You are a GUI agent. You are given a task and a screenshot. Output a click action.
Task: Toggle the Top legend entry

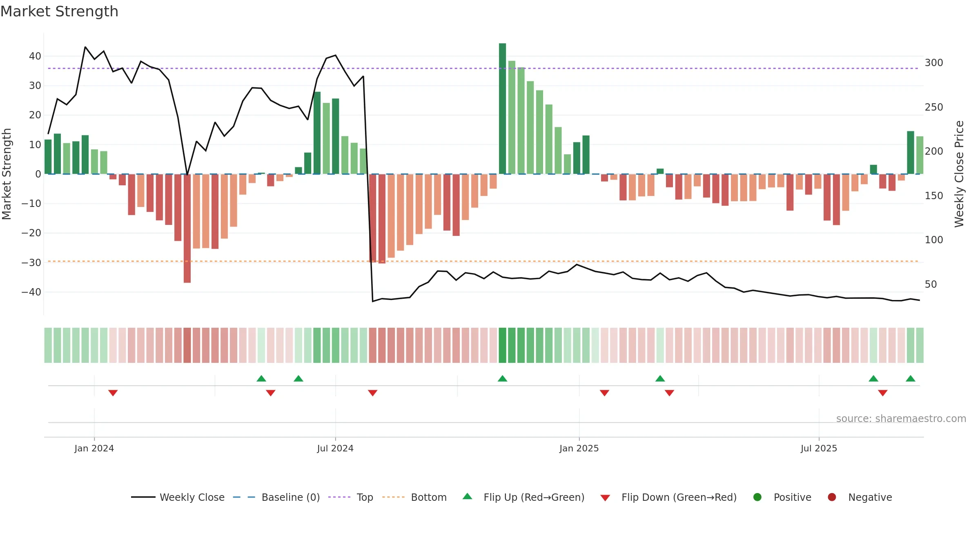pyautogui.click(x=350, y=497)
